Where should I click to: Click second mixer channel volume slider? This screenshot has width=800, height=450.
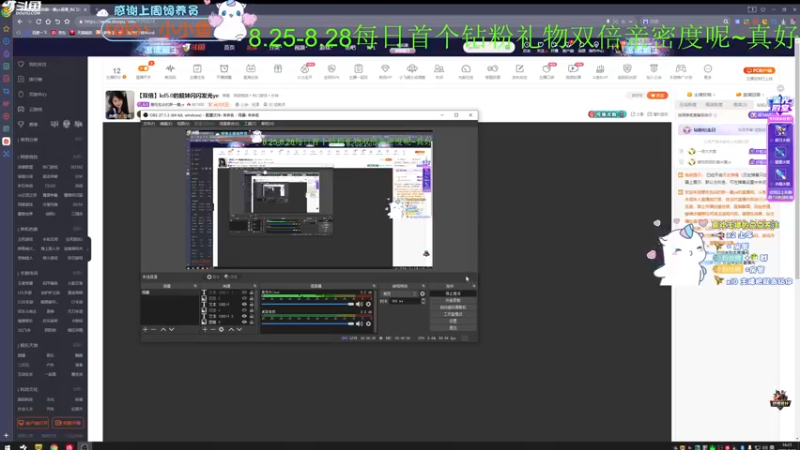tap(308, 323)
